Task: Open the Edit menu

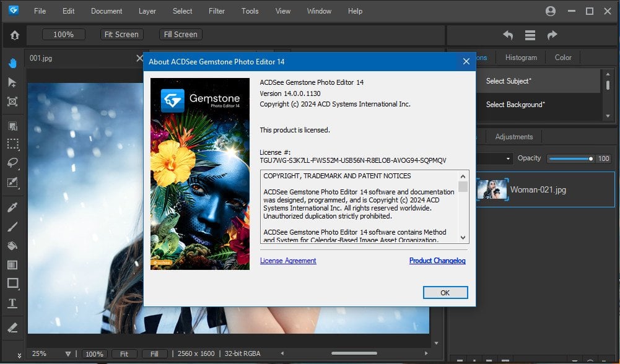Action: point(68,11)
